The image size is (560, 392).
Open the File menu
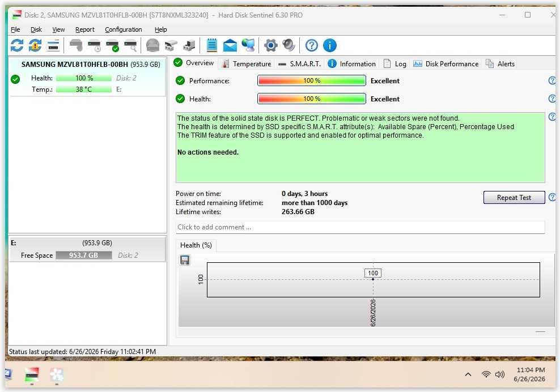15,29
